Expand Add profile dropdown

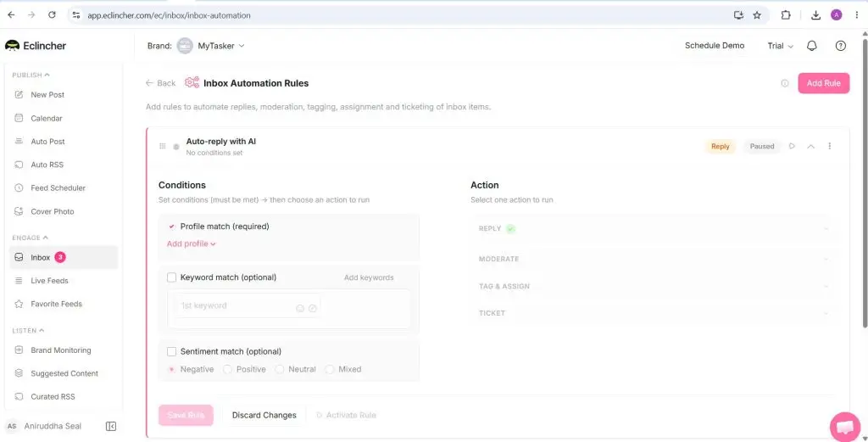191,243
